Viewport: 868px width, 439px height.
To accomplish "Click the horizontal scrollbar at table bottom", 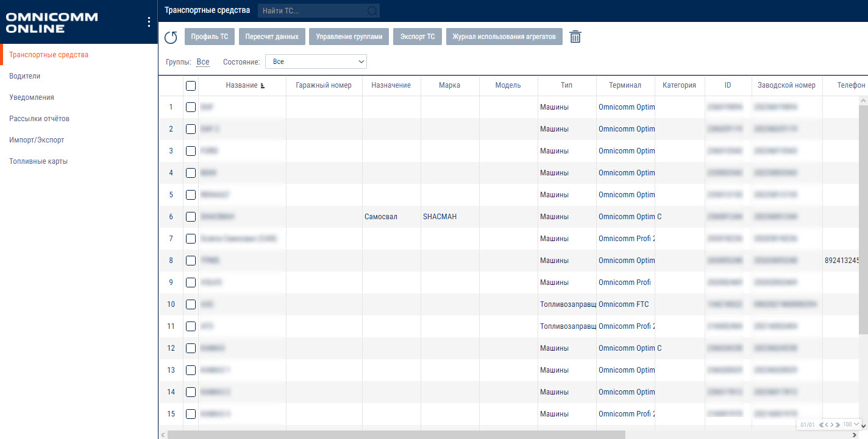I will click(x=396, y=435).
